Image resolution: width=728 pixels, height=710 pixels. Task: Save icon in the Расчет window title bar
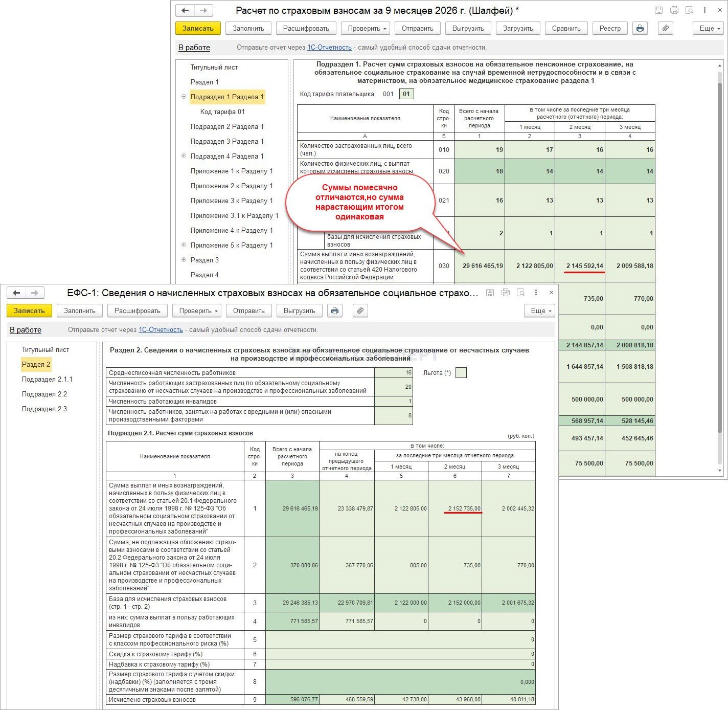pos(658,10)
